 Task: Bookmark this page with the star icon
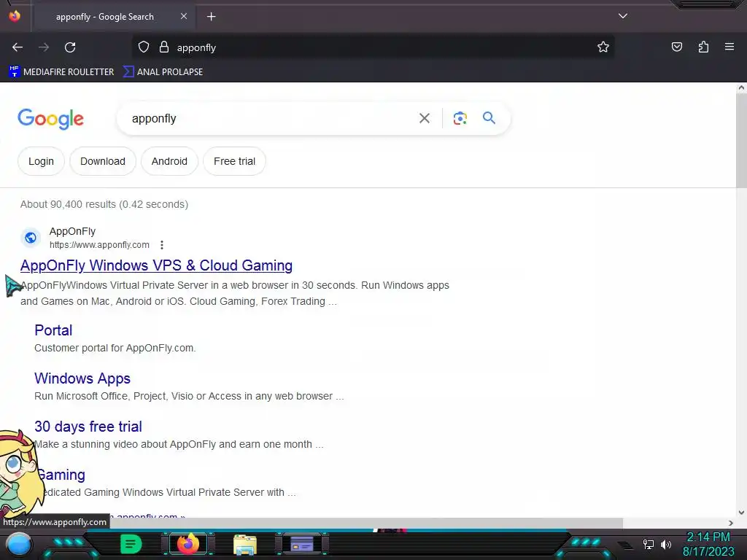coord(603,47)
